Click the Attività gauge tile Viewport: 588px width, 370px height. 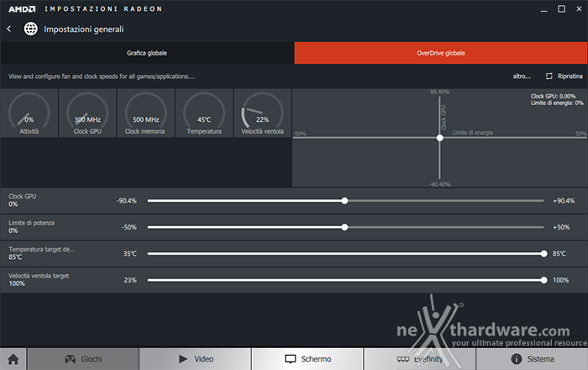coord(29,113)
